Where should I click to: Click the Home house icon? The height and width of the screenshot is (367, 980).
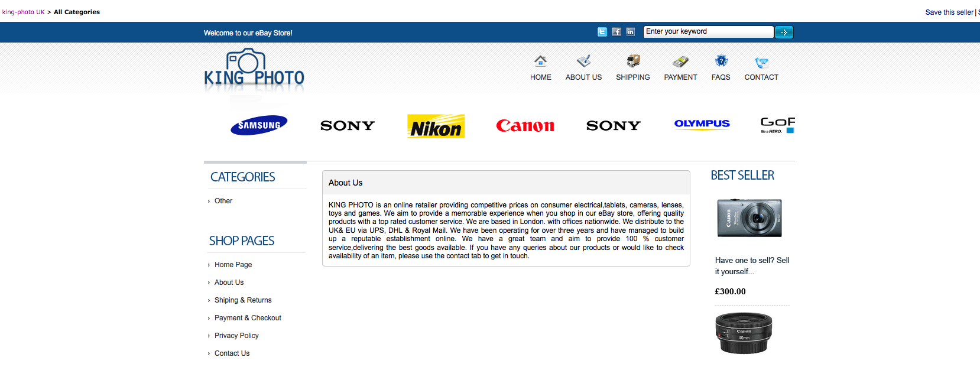point(540,61)
